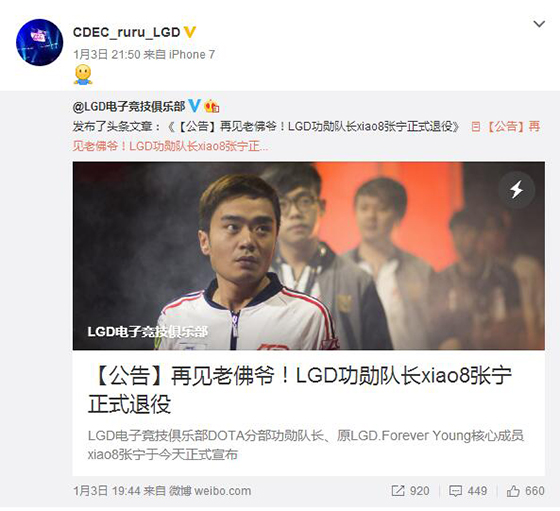Viewport: 560px width, 511px height.
Task: Open the comments icon with 449
Action: point(468,491)
